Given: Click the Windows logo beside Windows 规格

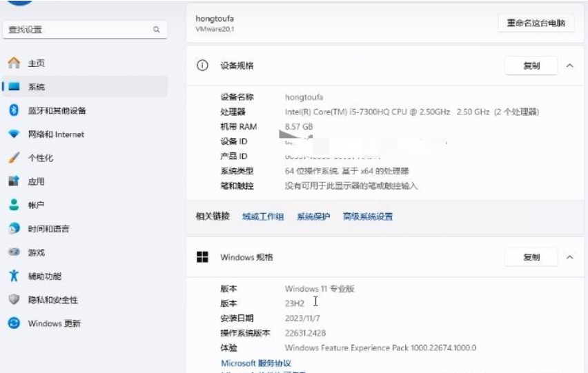Looking at the screenshot, I should click(202, 257).
